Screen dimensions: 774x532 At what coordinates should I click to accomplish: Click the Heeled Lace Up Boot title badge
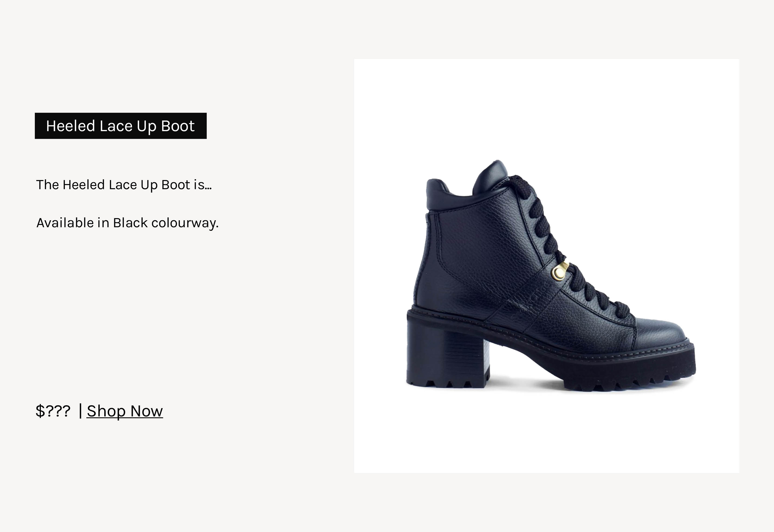point(121,126)
